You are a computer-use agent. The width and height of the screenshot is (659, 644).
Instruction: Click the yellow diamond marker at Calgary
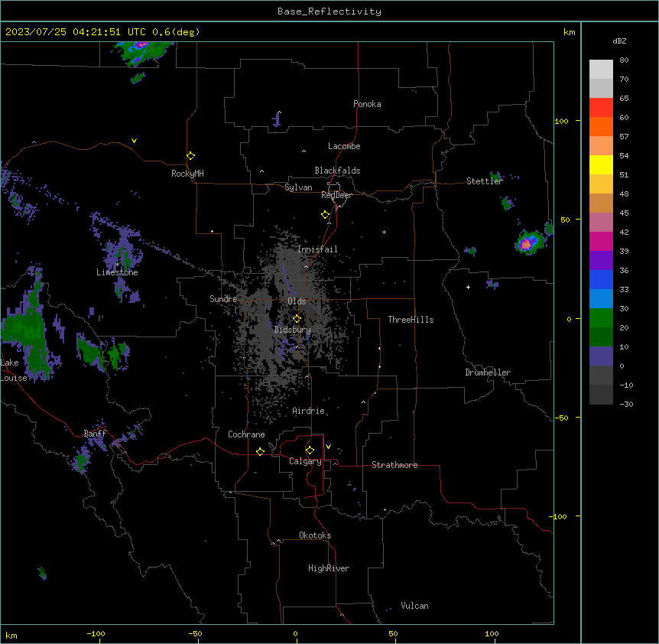tap(310, 450)
